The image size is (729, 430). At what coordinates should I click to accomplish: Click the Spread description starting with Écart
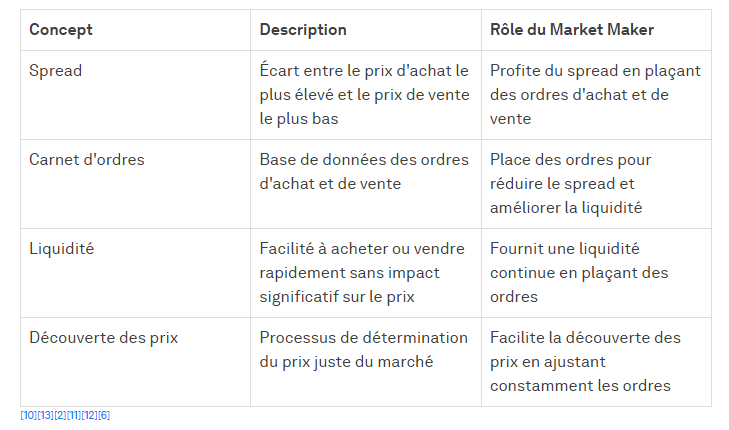[364, 95]
